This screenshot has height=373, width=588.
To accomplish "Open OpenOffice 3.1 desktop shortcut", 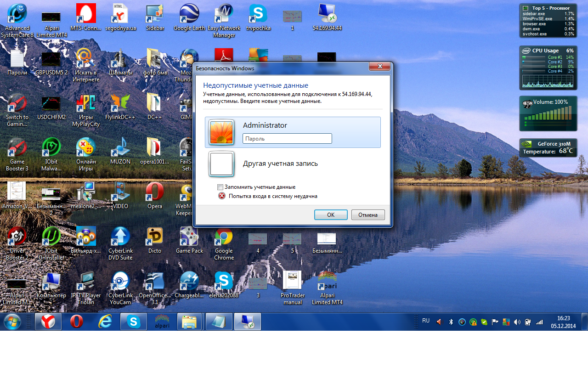I will (155, 288).
